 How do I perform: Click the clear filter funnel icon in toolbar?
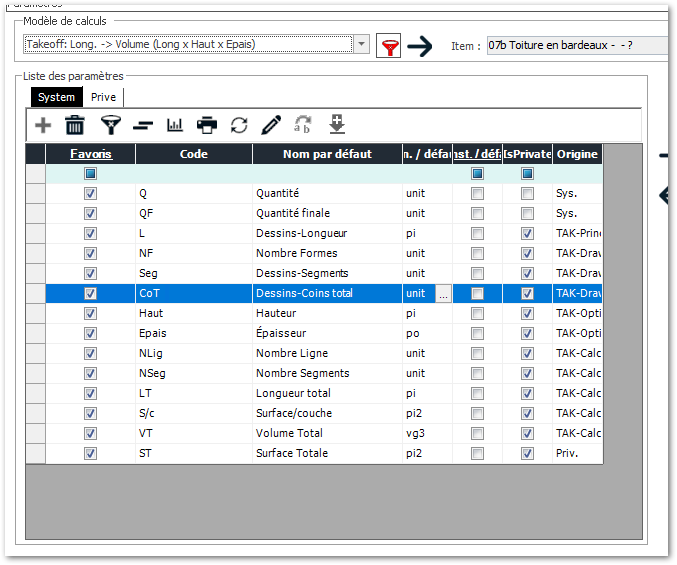click(x=110, y=125)
